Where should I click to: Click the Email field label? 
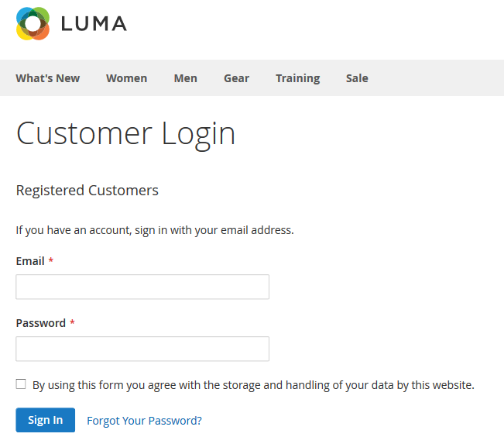click(30, 261)
